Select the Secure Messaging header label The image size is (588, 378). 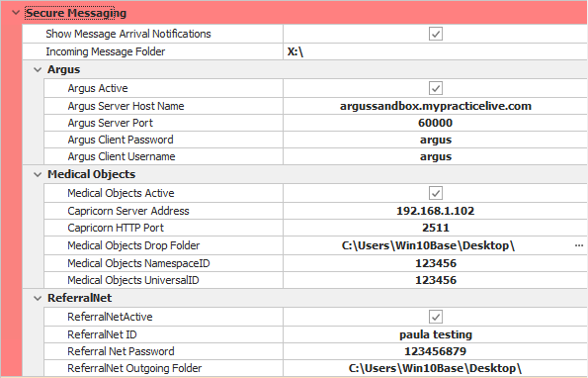[76, 13]
